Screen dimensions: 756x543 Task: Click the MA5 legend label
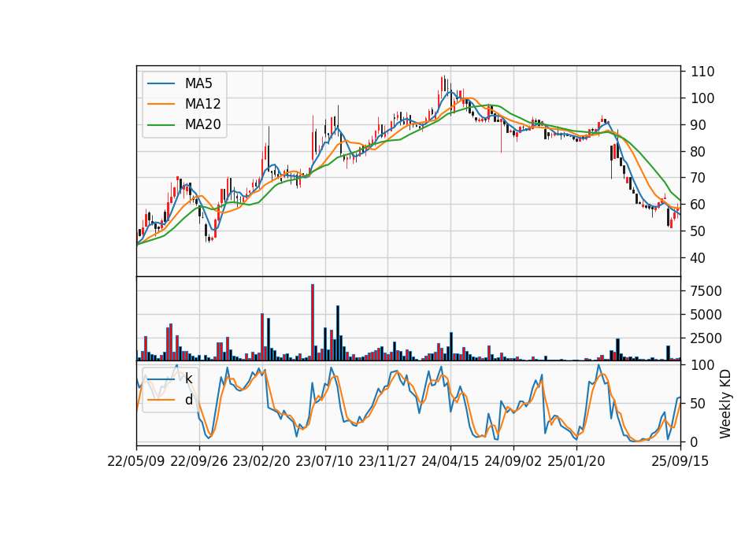click(198, 83)
